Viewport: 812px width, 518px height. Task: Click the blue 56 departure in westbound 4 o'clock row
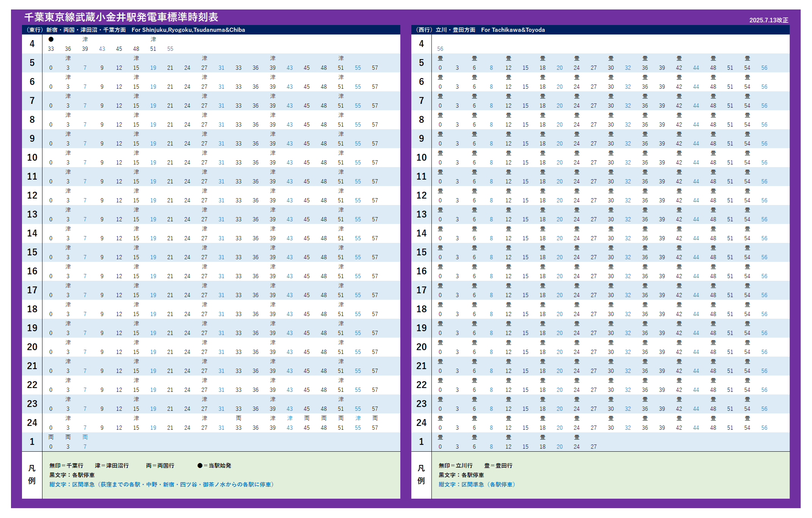pos(440,49)
